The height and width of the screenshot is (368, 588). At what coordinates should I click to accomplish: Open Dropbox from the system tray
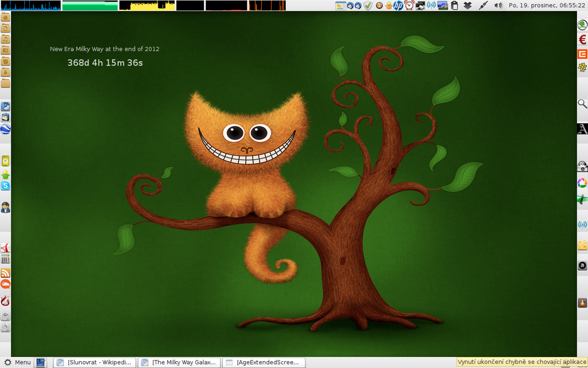[x=467, y=5]
